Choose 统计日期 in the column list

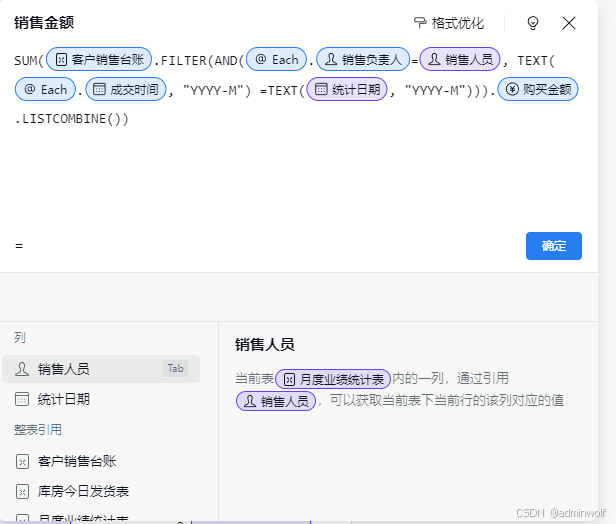click(101, 399)
